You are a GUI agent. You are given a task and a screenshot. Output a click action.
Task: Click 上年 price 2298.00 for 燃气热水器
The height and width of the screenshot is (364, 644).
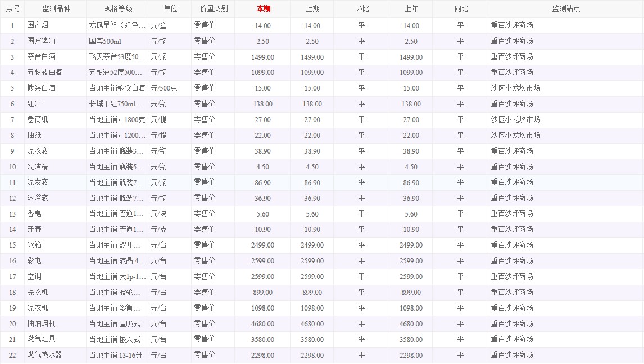pyautogui.click(x=411, y=356)
